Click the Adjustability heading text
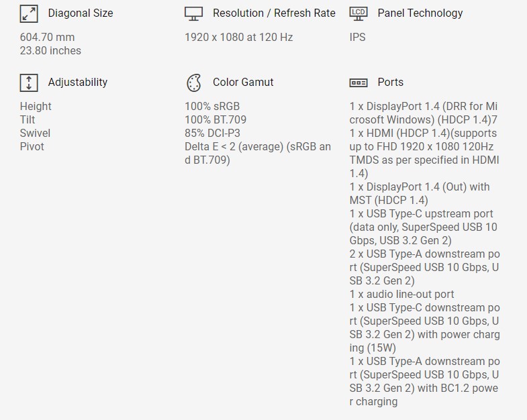Viewport: 527px width, 420px height. [x=78, y=83]
